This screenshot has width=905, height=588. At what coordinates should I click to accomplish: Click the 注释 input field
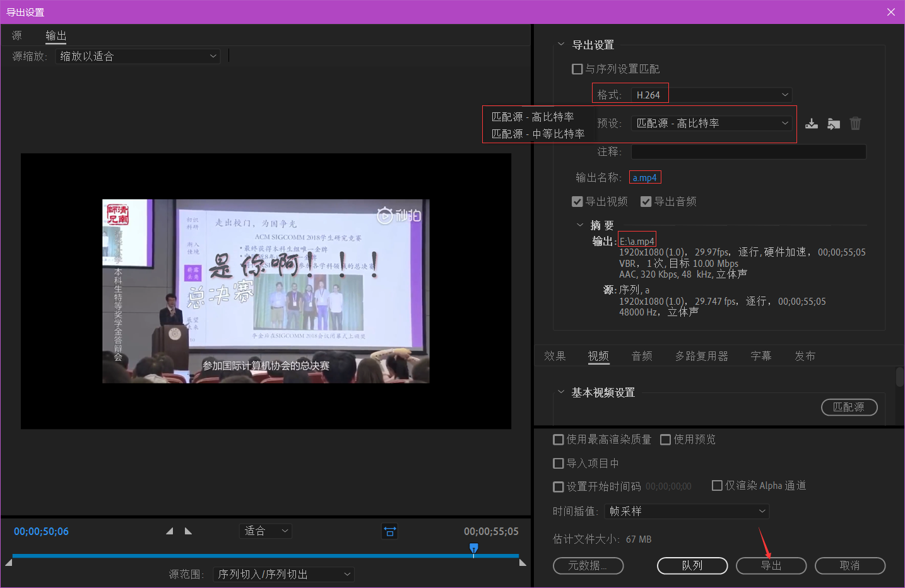pos(748,151)
